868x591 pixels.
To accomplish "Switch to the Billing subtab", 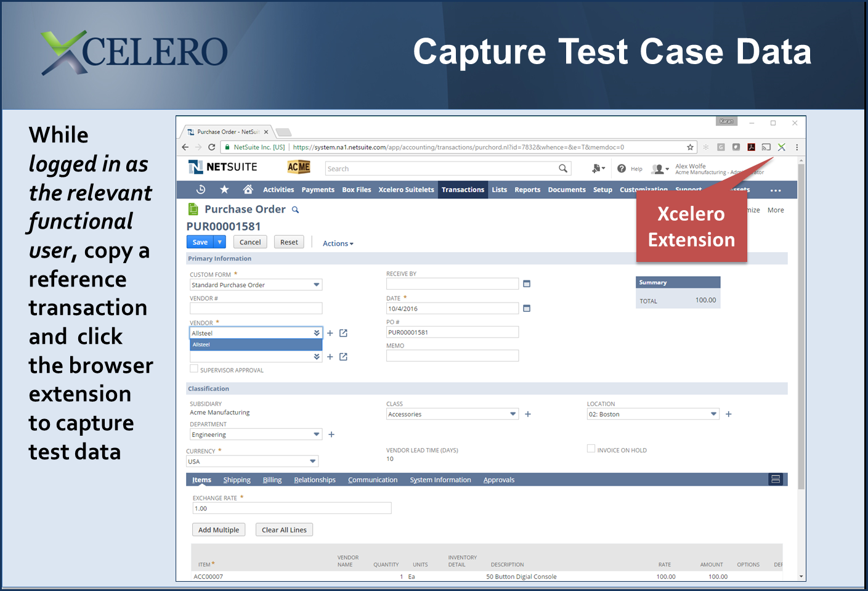I will [x=272, y=480].
